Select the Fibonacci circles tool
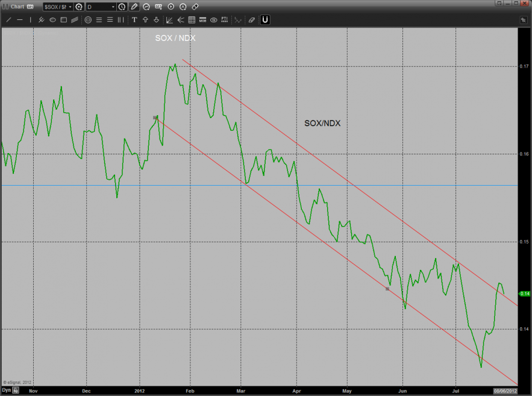The height and width of the screenshot is (396, 532). coord(88,20)
